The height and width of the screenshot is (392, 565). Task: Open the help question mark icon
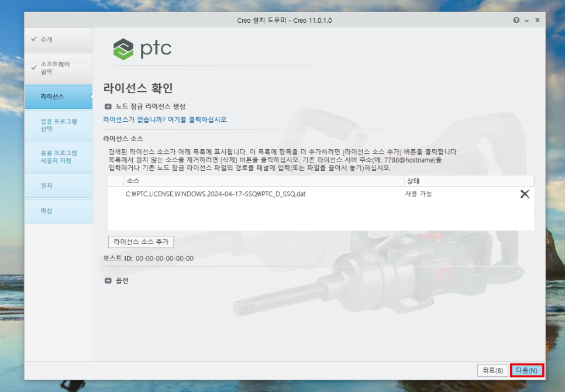click(516, 20)
